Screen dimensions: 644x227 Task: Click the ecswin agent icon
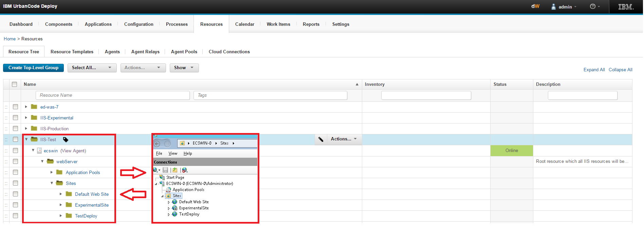(39, 151)
